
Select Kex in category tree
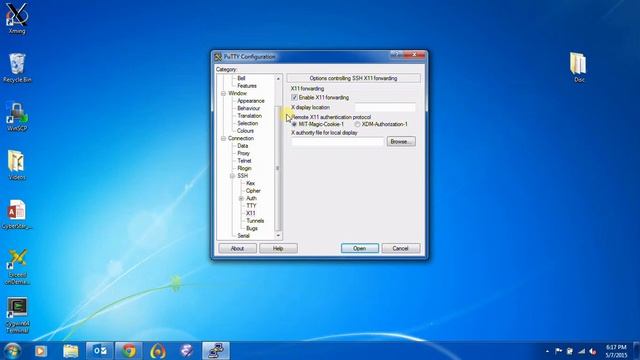tap(250, 183)
